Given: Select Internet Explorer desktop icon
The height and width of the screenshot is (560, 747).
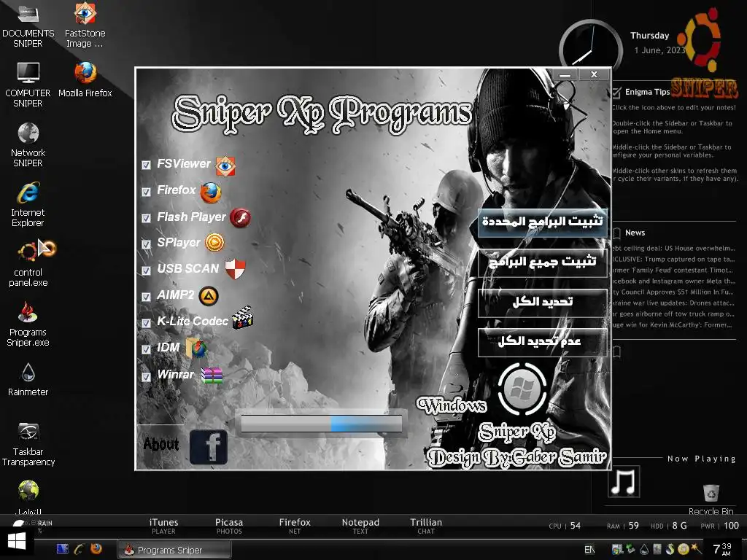Looking at the screenshot, I should 28,205.
